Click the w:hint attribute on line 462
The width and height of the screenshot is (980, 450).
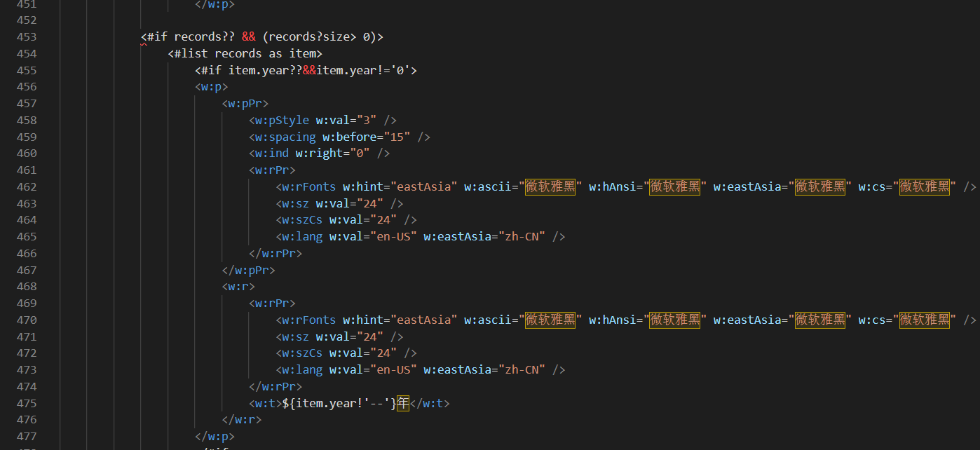click(x=363, y=186)
